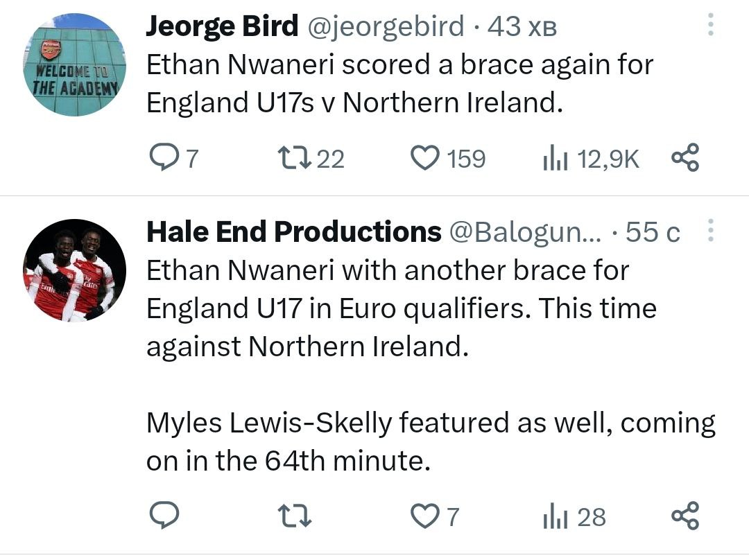Open more options for Hale End Productions tweet
The width and height of the screenshot is (749, 560).
tap(709, 231)
